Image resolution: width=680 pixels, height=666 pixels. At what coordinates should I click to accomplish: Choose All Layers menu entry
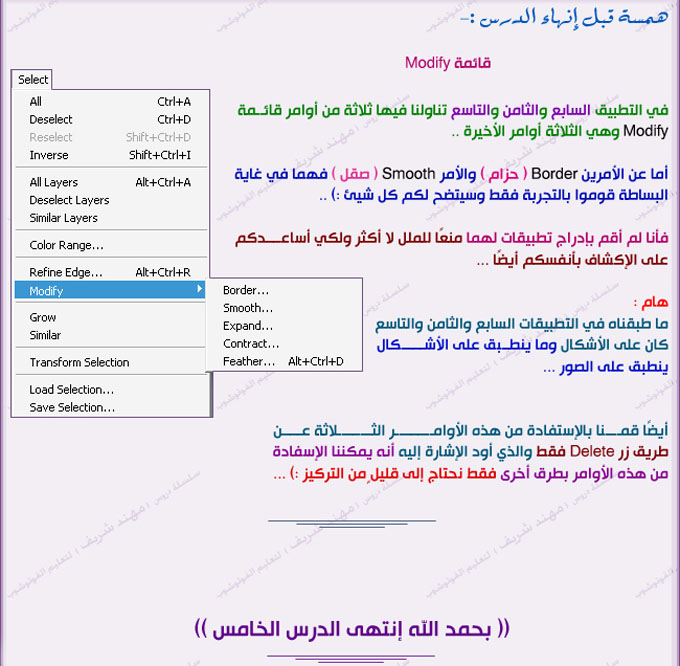tap(111, 182)
